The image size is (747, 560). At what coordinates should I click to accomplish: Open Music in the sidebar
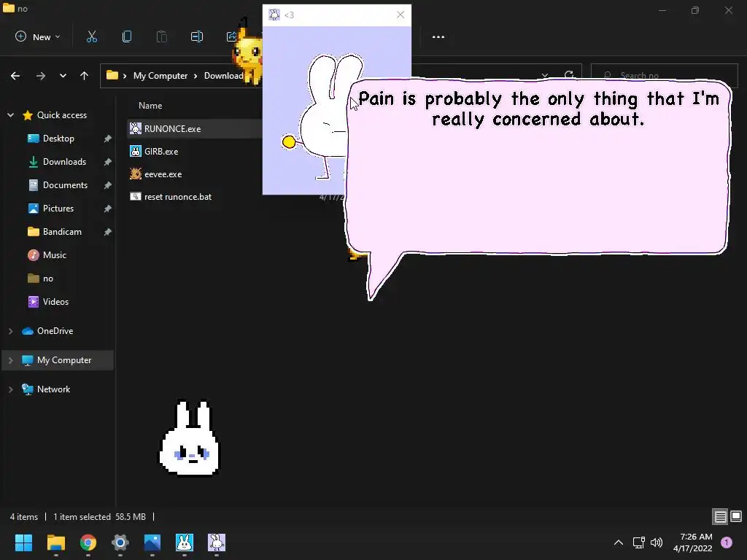pyautogui.click(x=54, y=255)
